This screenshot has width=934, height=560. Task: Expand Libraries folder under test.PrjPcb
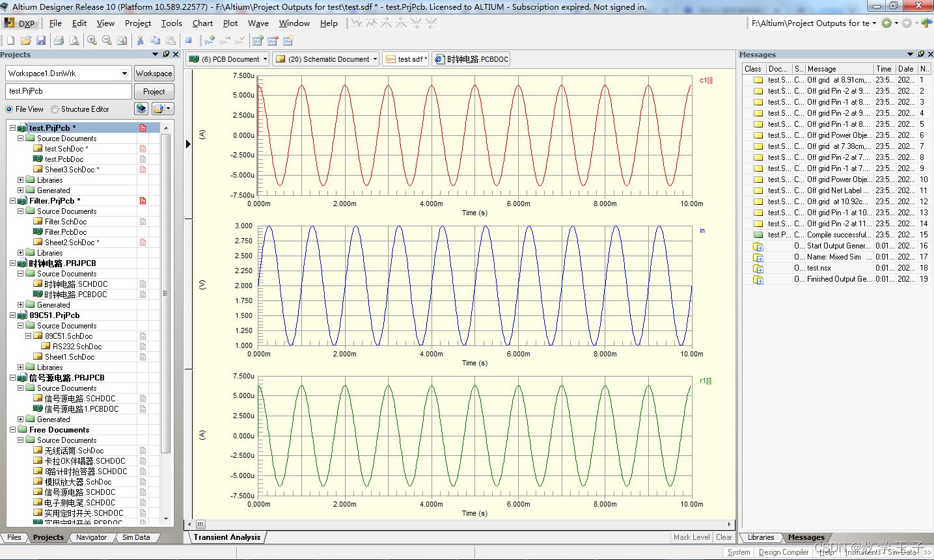20,180
